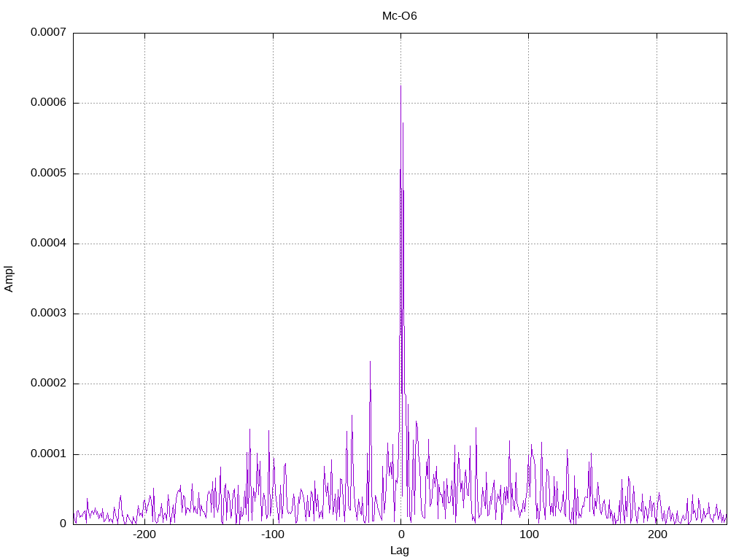This screenshot has height=560, width=747.
Task: Click the secondary peak reaching about 0.00023
Action: click(370, 362)
